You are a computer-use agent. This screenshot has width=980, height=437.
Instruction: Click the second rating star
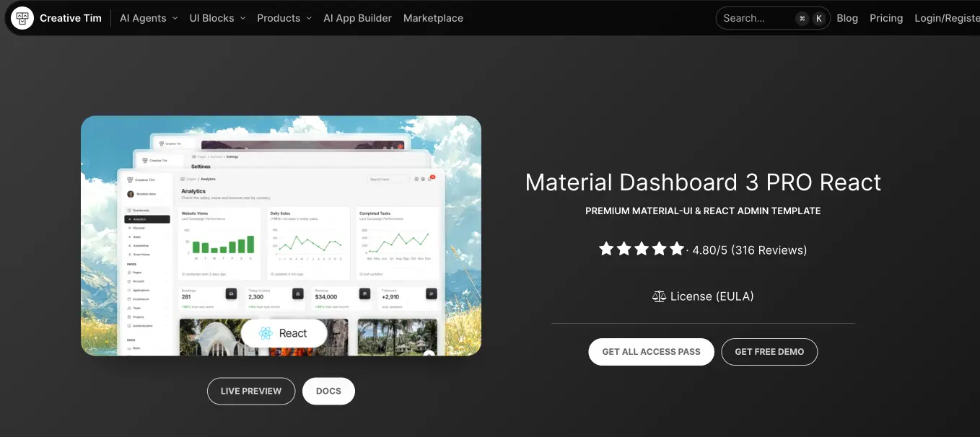tap(624, 249)
